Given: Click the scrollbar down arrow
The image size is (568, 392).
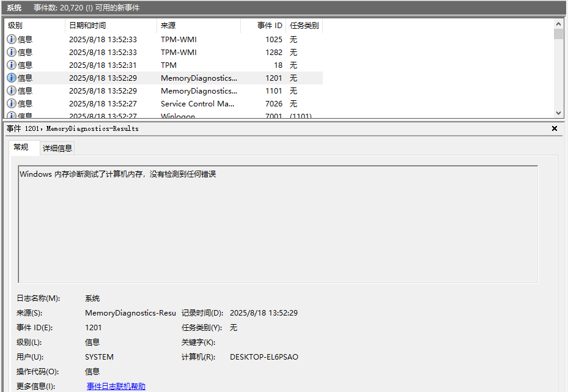Looking at the screenshot, I should pyautogui.click(x=557, y=113).
